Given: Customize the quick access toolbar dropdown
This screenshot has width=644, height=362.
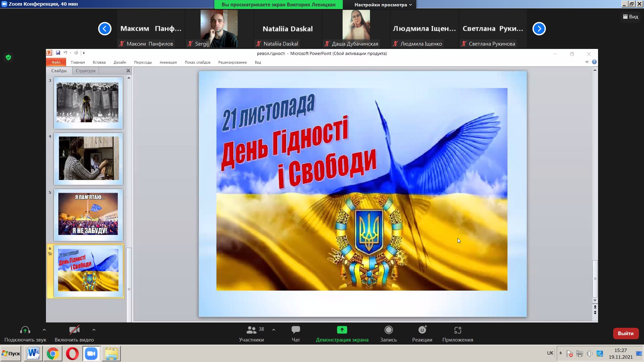Looking at the screenshot, I should 84,53.
